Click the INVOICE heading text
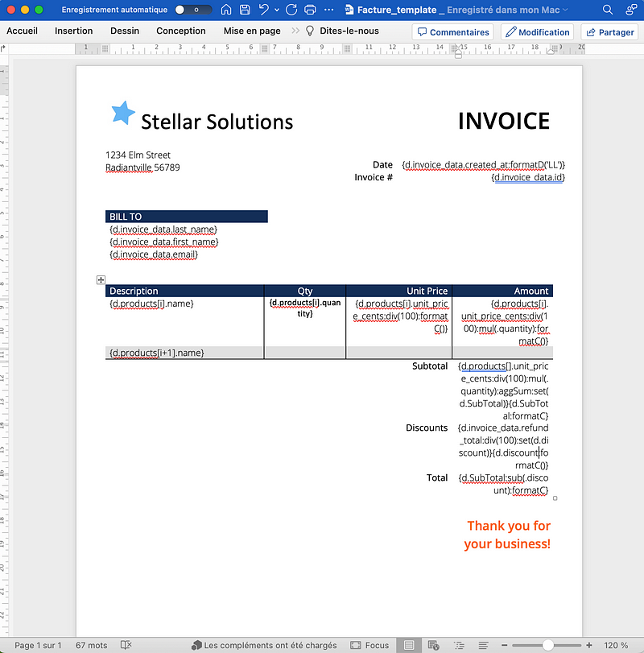The height and width of the screenshot is (653, 644). click(x=504, y=122)
